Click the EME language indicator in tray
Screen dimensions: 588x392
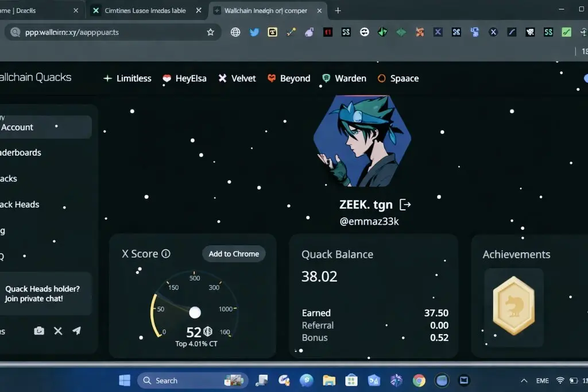coord(542,381)
